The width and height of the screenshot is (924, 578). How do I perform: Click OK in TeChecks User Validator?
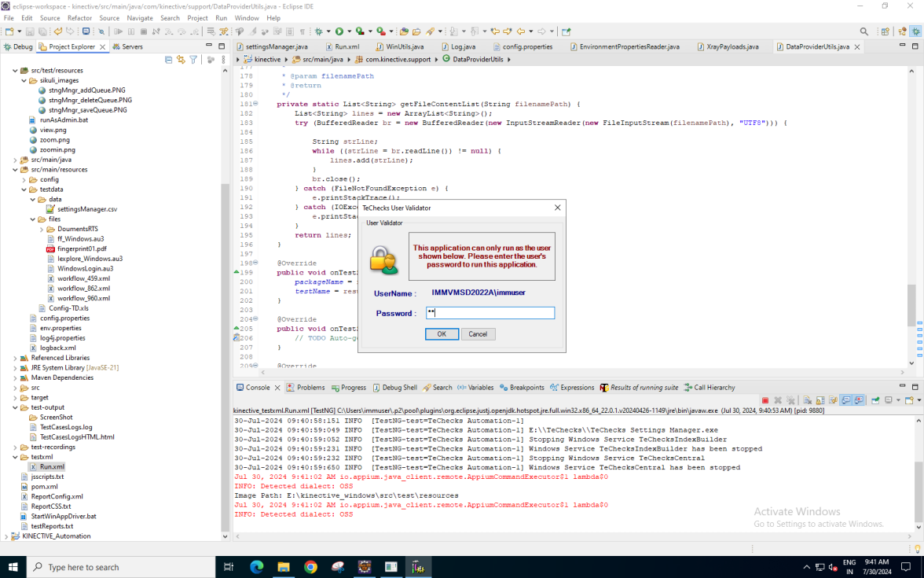442,334
